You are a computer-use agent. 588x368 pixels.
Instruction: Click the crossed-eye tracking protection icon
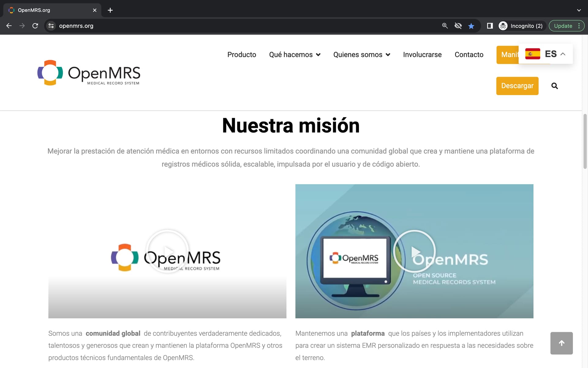click(x=458, y=26)
